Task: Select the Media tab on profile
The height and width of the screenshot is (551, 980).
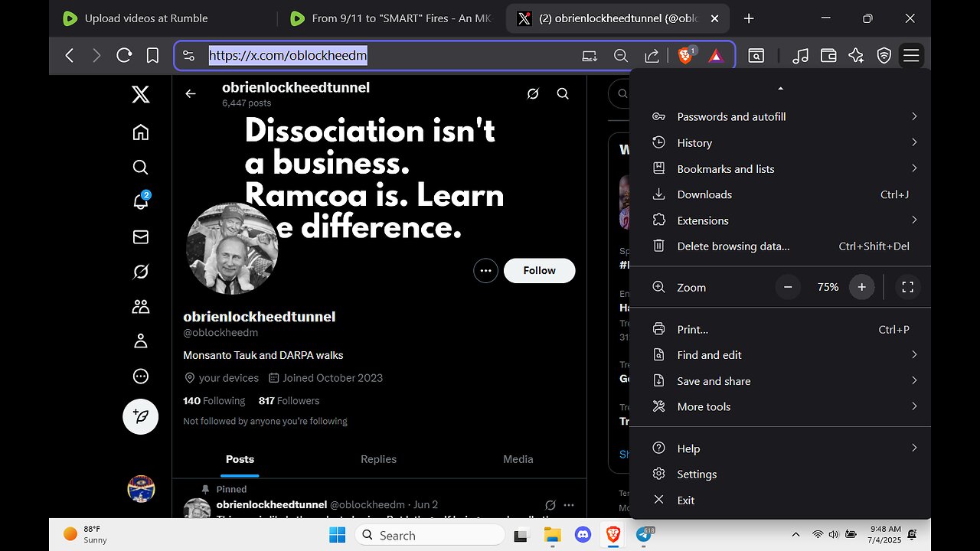Action: pos(518,459)
